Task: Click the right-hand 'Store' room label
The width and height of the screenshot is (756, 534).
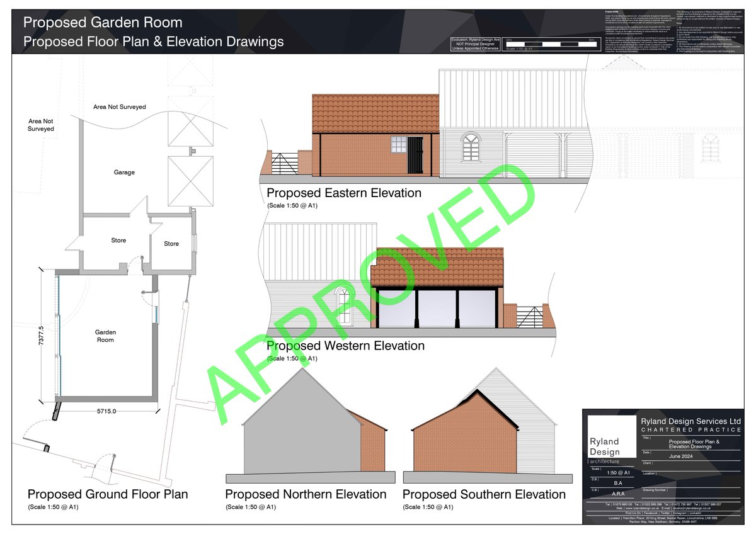Action: pos(171,244)
